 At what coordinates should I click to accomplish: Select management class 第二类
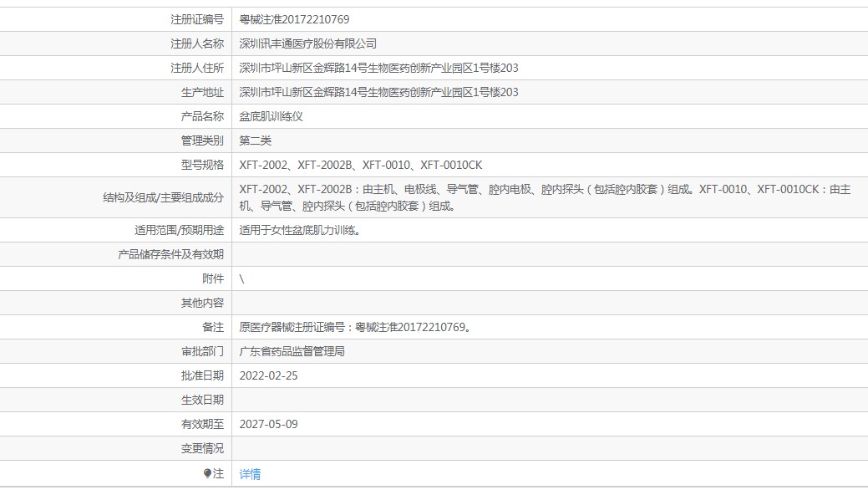[255, 140]
